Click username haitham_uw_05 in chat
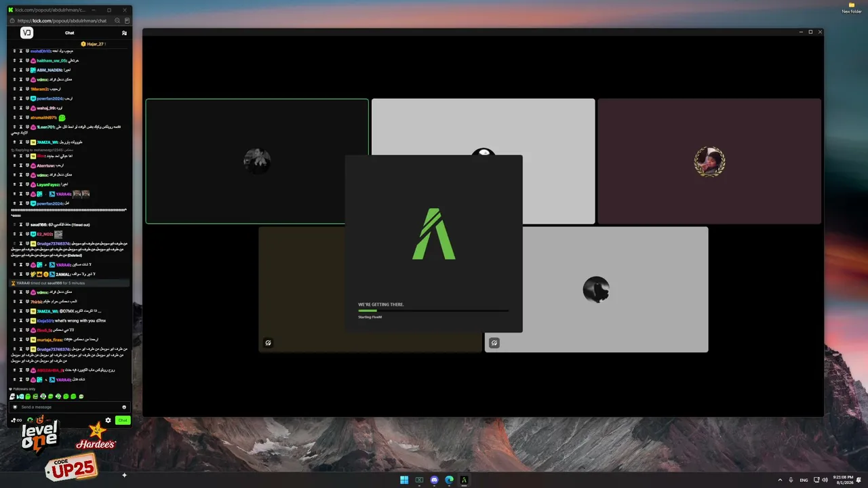 coord(52,61)
